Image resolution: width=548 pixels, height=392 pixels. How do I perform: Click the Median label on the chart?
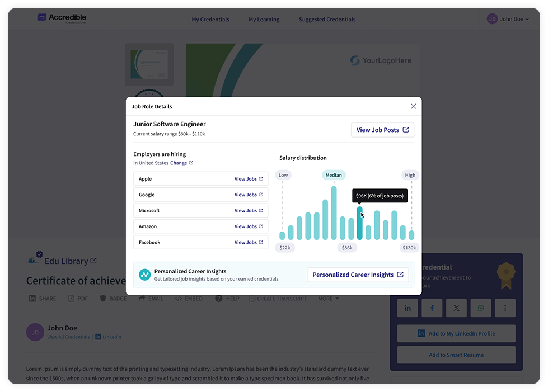point(334,175)
